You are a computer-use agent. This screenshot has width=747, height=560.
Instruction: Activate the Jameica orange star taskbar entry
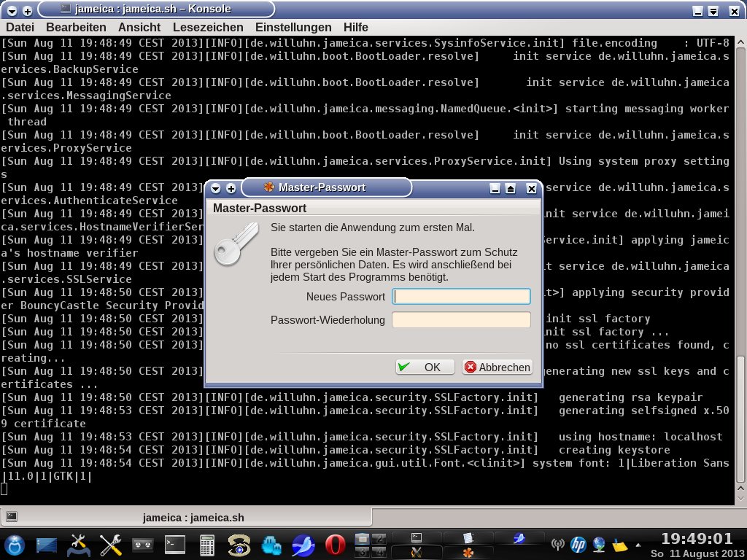pyautogui.click(x=468, y=551)
